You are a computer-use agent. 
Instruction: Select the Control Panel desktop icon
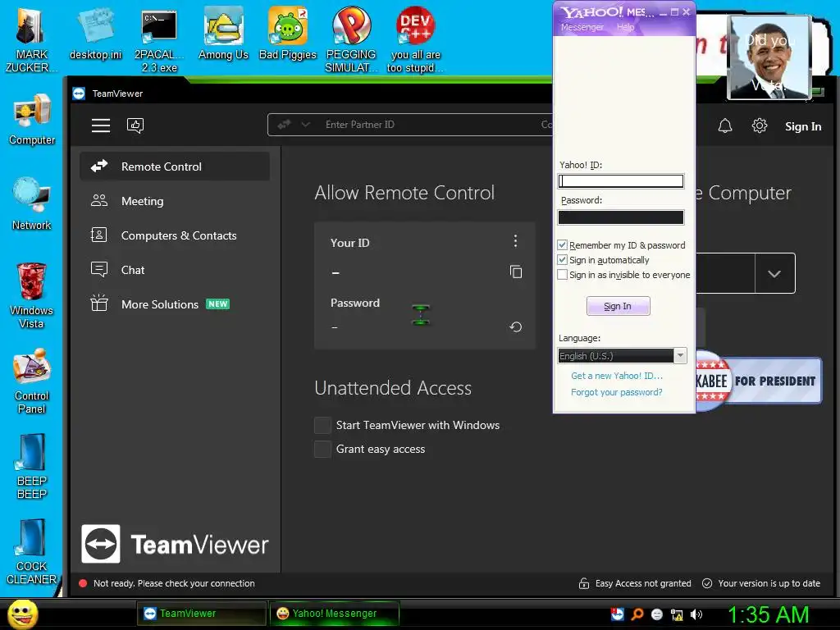(32, 381)
